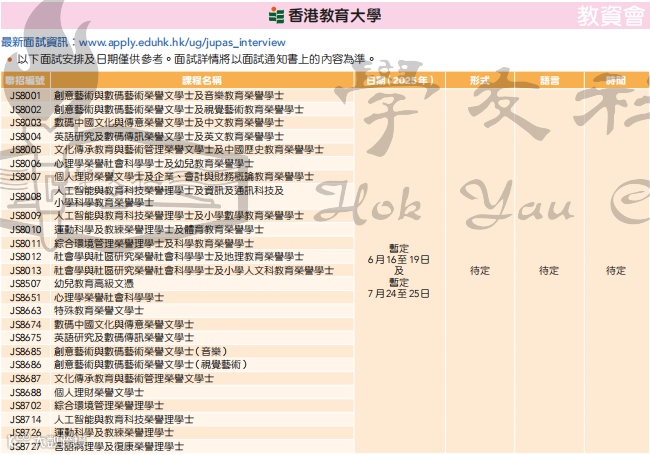Screen dimensions: 650x455
Task: Click programme code JS8007
Action: (25, 177)
